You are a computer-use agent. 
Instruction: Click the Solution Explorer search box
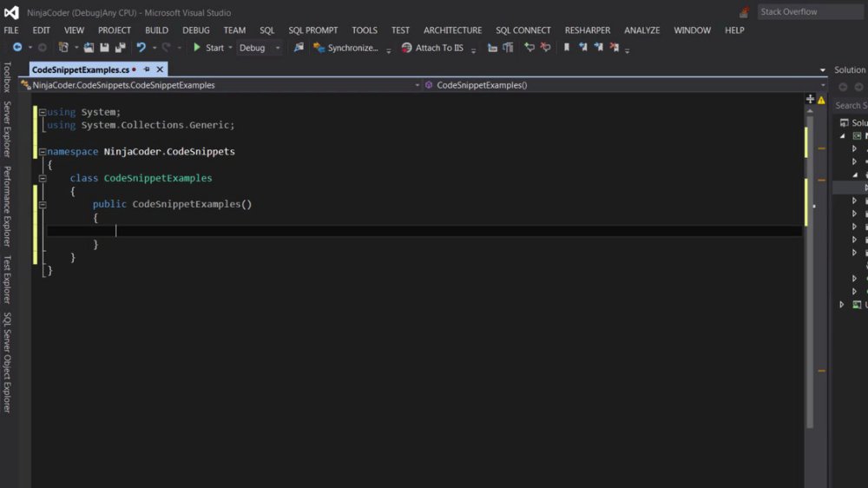click(x=851, y=105)
